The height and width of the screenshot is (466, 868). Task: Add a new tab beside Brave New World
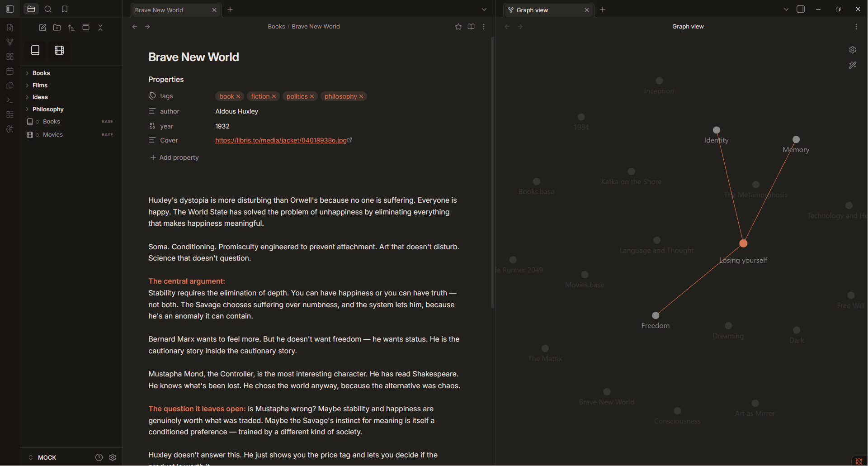point(230,10)
